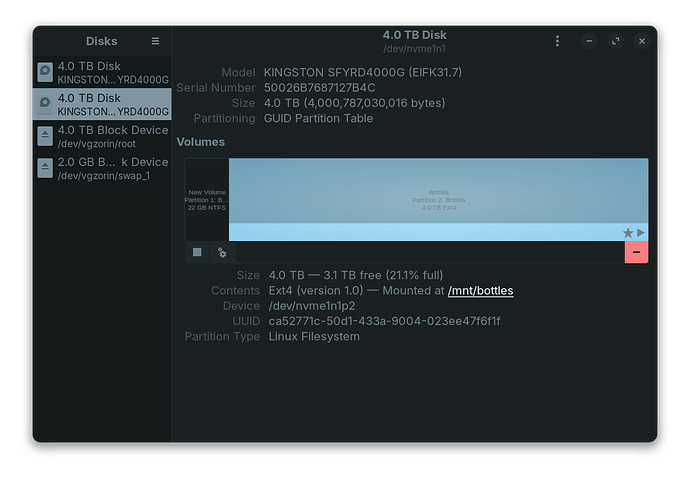Viewport: 690px width, 481px height.
Task: Select the 4.0 TB Block Device vgzorin/root
Action: (x=102, y=136)
